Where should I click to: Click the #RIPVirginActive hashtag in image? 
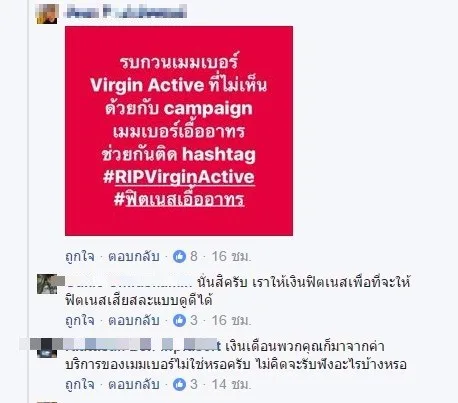click(x=179, y=177)
